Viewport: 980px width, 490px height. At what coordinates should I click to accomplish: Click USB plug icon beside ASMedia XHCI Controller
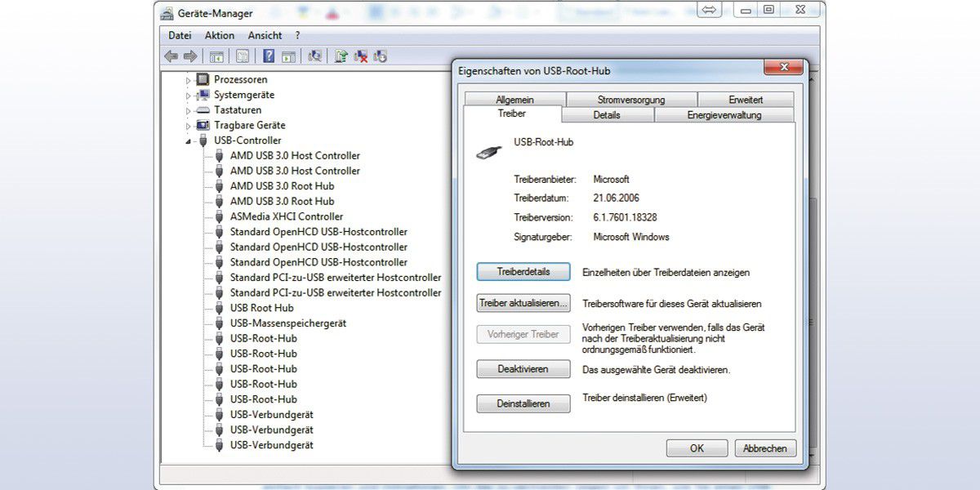tap(219, 216)
